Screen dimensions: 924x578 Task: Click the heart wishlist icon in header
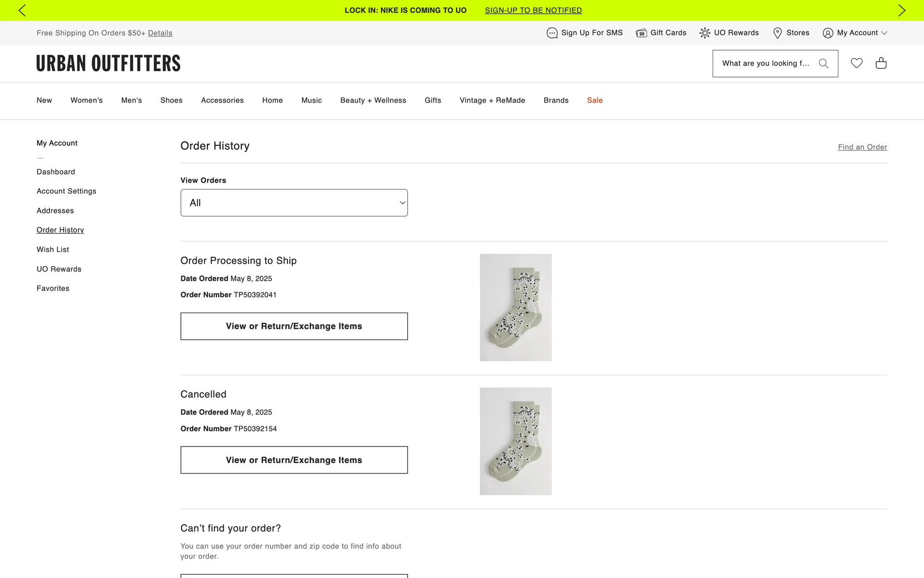856,63
